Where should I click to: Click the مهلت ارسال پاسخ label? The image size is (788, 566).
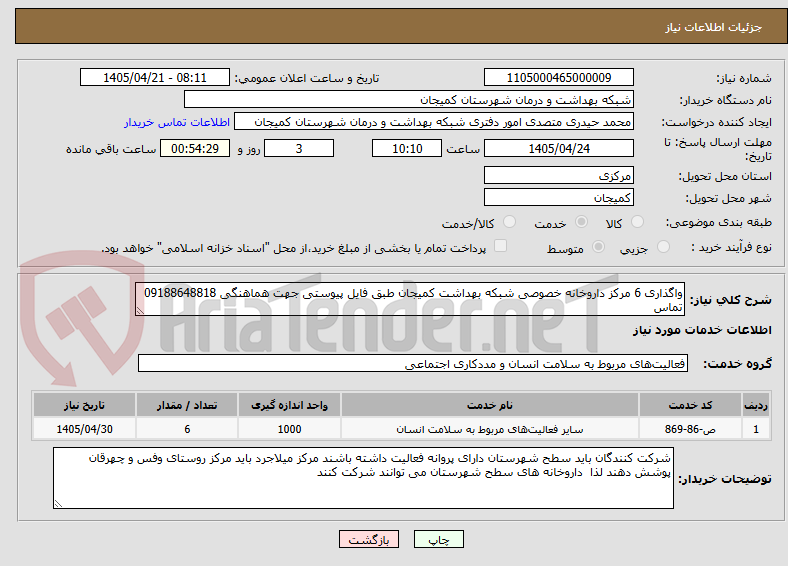(x=718, y=149)
